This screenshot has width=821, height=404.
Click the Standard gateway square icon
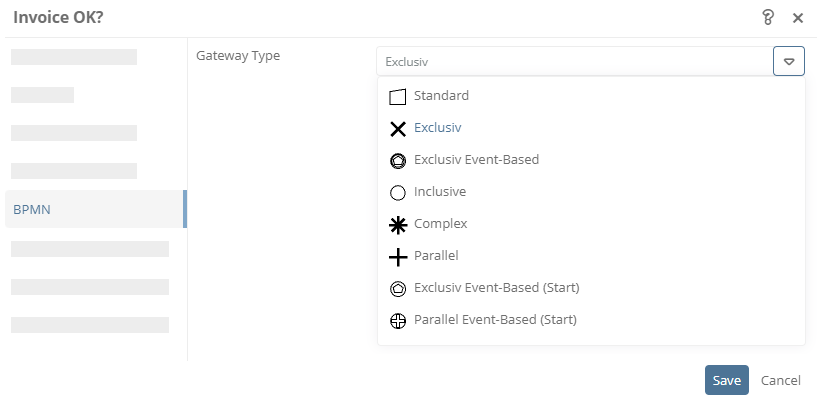[x=398, y=97]
